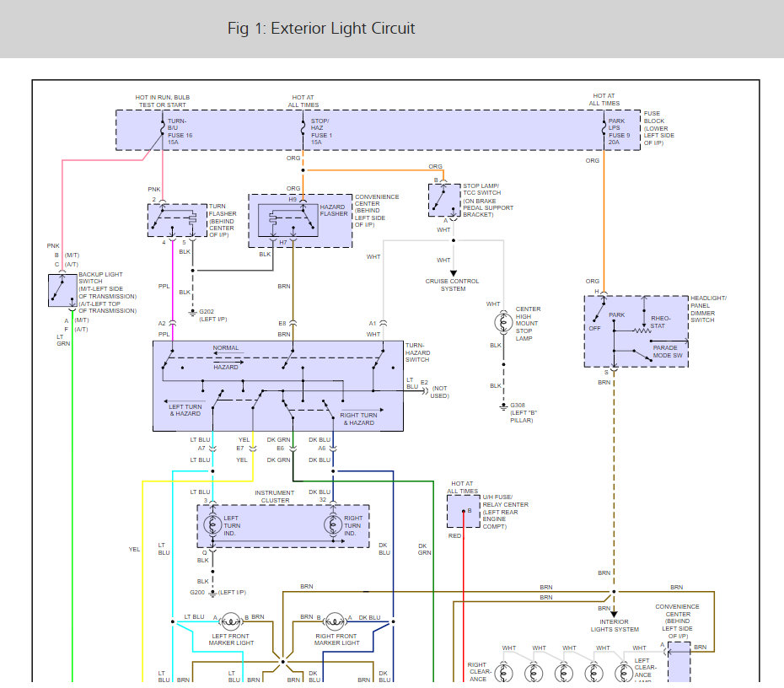
Task: Click the Hazard Flasher relay symbol
Action: coord(288,220)
